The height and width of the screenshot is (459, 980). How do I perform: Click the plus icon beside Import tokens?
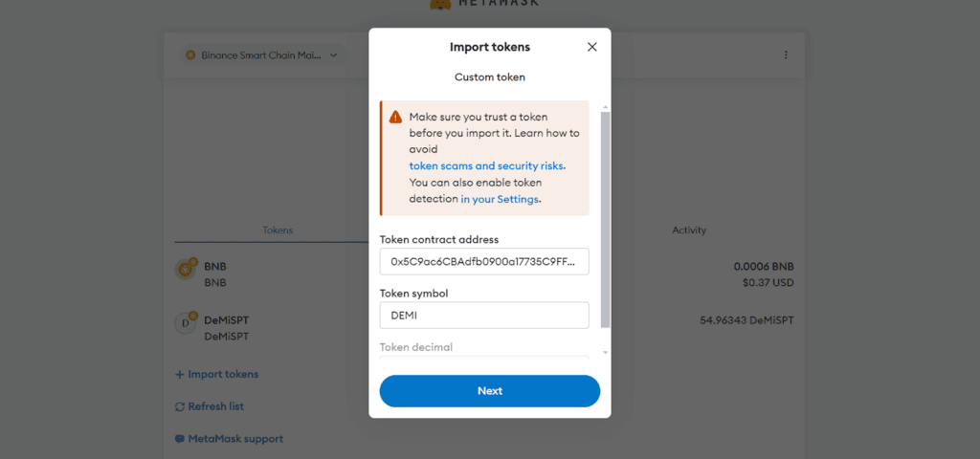click(179, 375)
